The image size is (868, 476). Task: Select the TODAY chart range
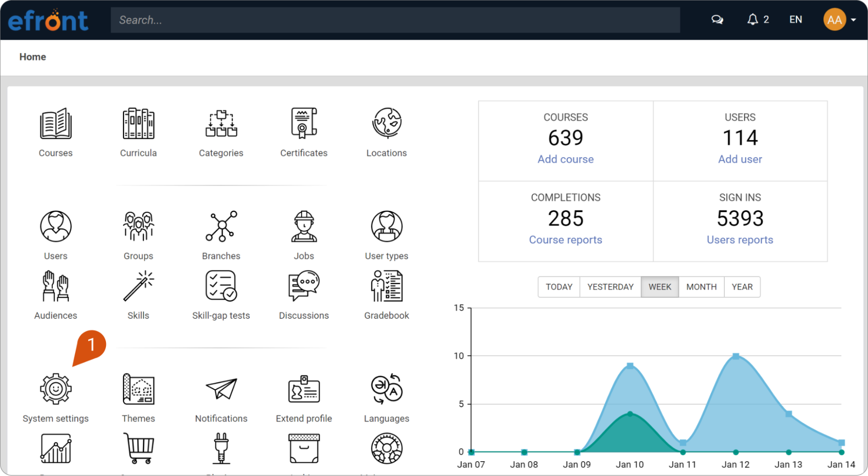pyautogui.click(x=559, y=287)
